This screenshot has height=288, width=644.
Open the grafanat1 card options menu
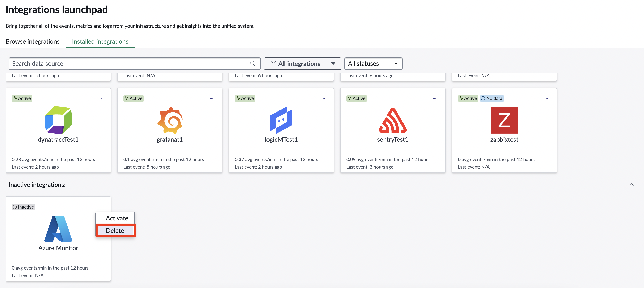(x=211, y=99)
